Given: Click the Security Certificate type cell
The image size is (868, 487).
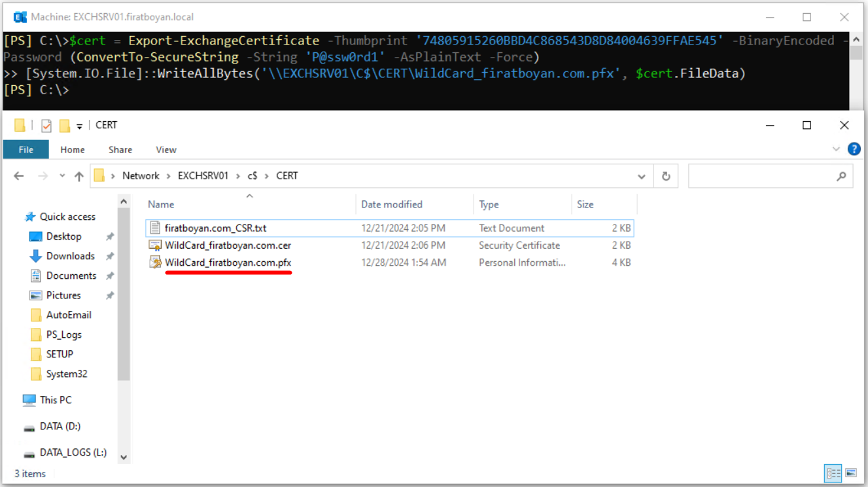Looking at the screenshot, I should 519,245.
